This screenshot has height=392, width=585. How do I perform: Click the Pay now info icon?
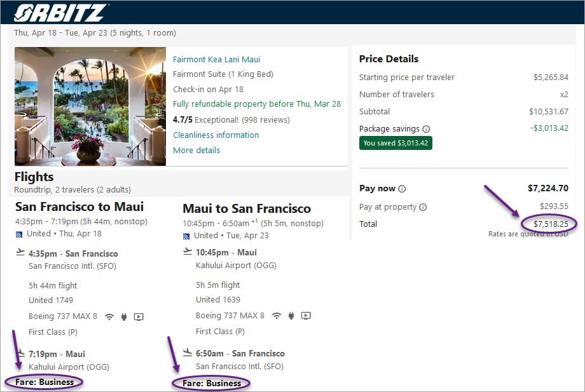[402, 189]
